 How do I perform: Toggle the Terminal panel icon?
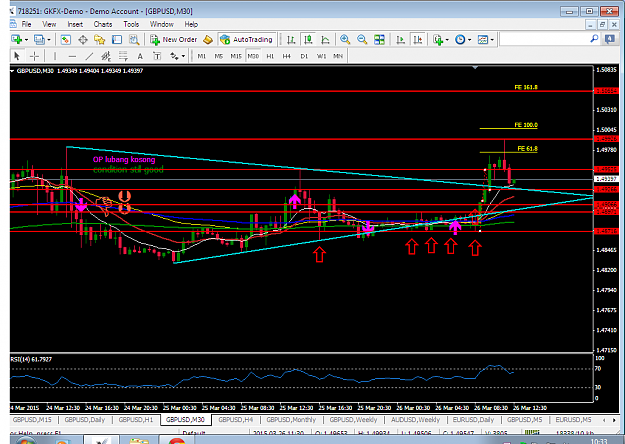pyautogui.click(x=116, y=39)
